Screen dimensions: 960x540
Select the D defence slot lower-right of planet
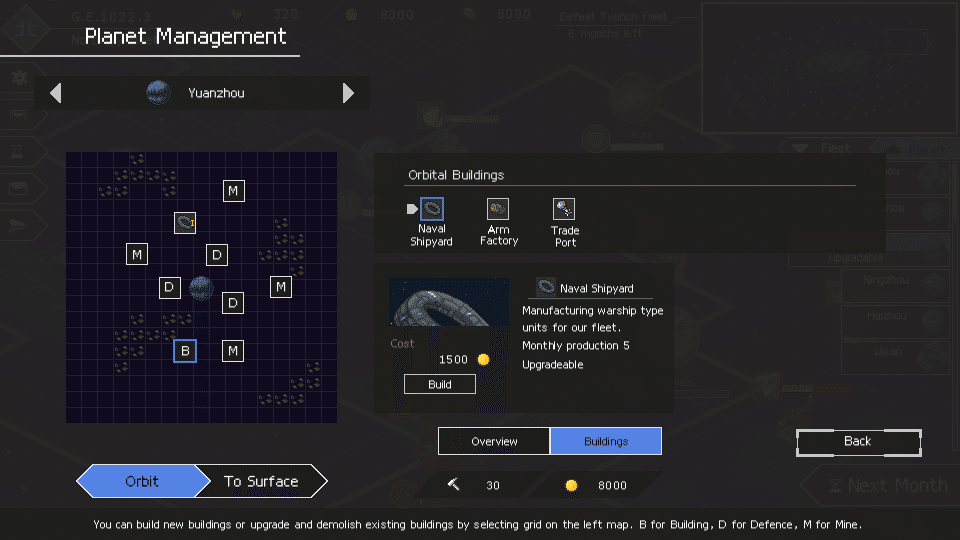point(233,302)
